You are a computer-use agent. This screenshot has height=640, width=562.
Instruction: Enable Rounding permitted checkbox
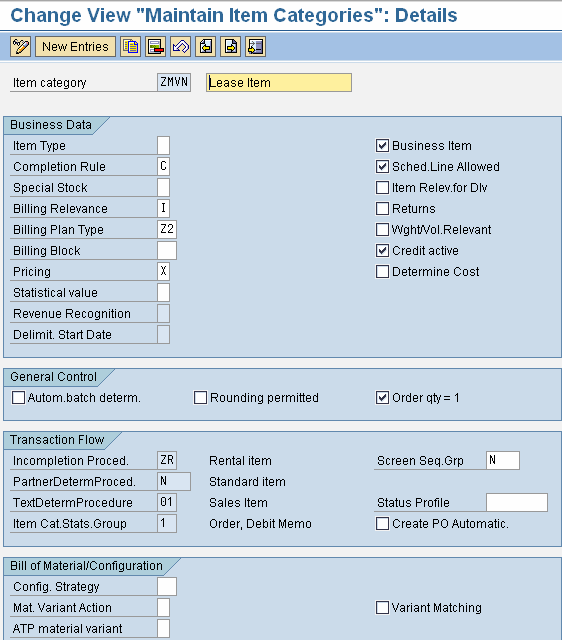point(200,398)
